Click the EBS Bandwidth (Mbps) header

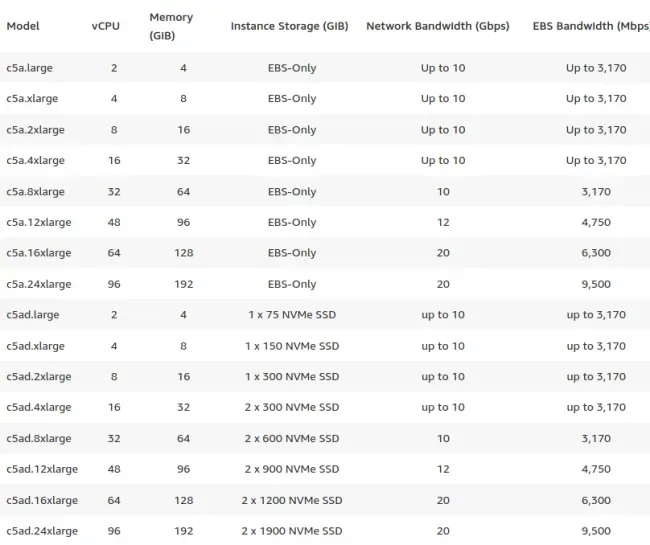point(591,26)
